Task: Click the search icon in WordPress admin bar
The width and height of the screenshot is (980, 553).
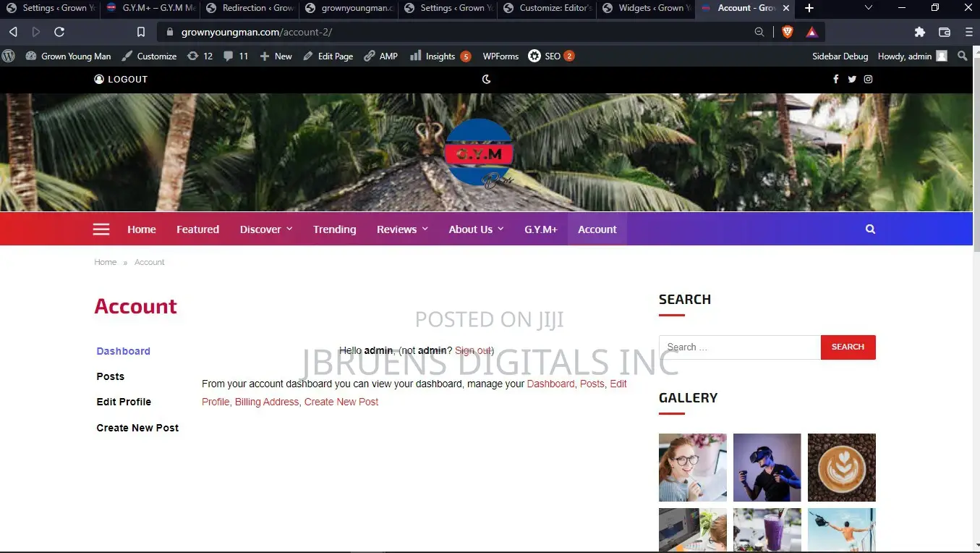Action: 962,56
